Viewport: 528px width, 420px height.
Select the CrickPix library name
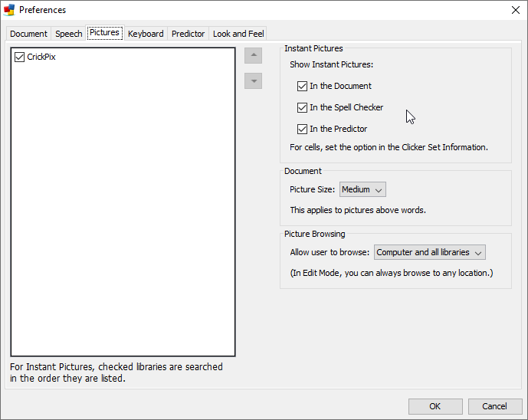[41, 57]
